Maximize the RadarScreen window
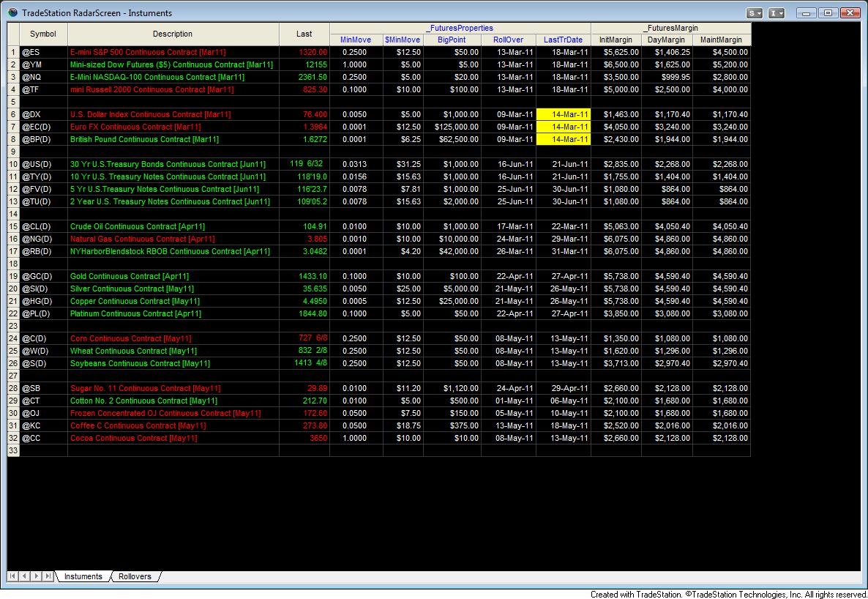 (828, 12)
